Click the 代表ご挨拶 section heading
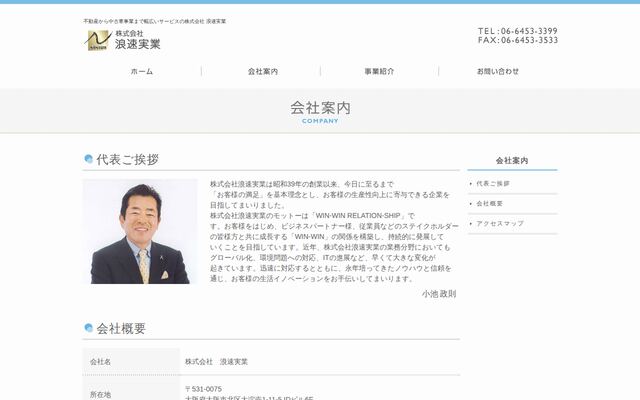640x400 pixels. pos(127,159)
